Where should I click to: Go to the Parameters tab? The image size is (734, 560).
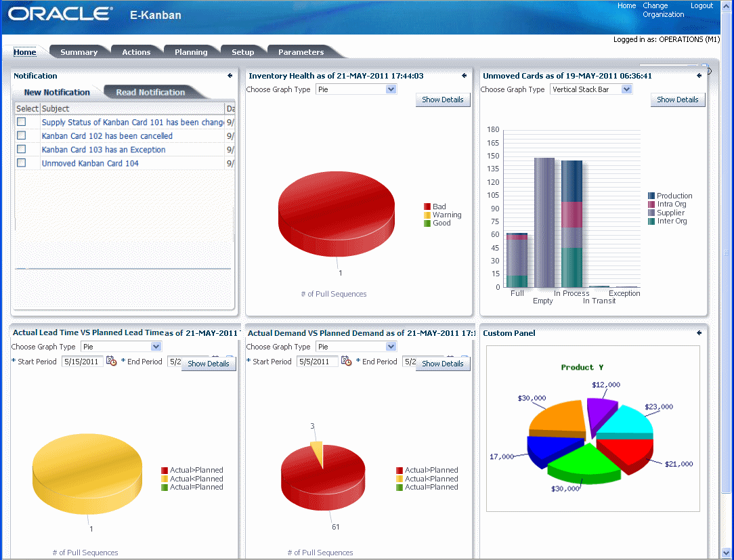(301, 52)
